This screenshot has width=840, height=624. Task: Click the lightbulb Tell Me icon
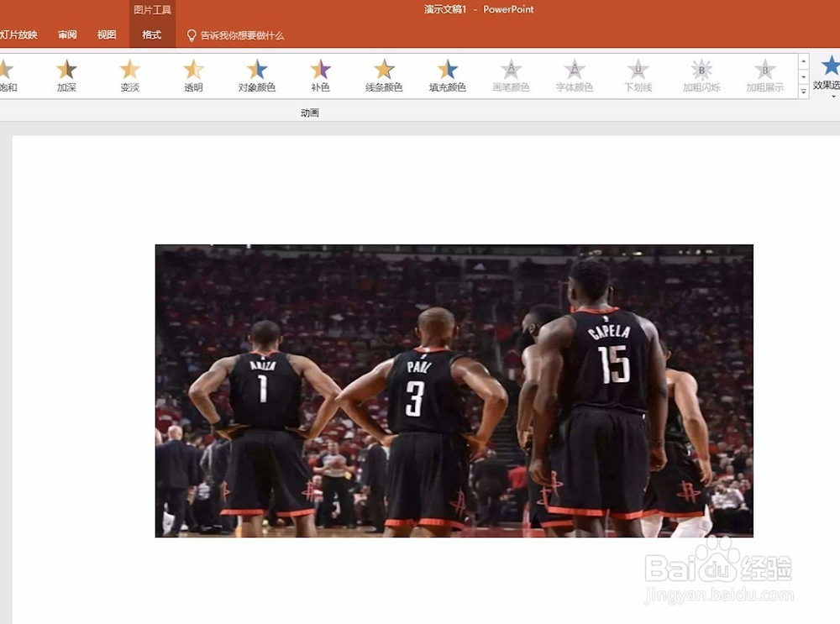192,35
